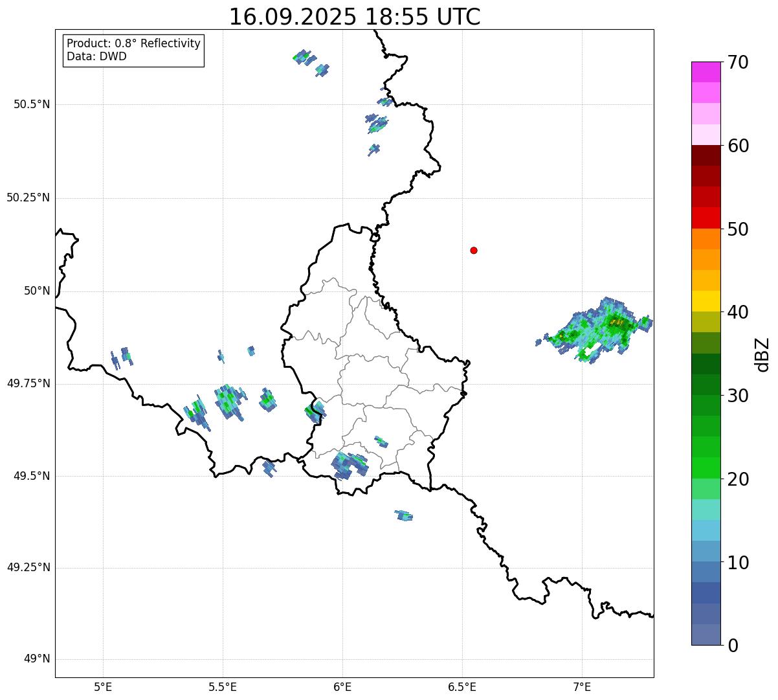
Task: Click the radar echo cluster near 5.5°E 49.75°N
Action: (x=229, y=402)
